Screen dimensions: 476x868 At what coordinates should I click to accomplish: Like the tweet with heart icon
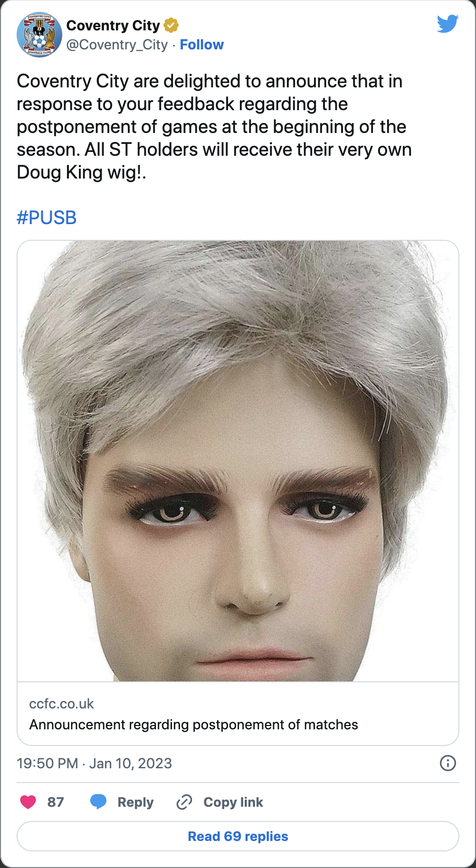click(x=29, y=802)
